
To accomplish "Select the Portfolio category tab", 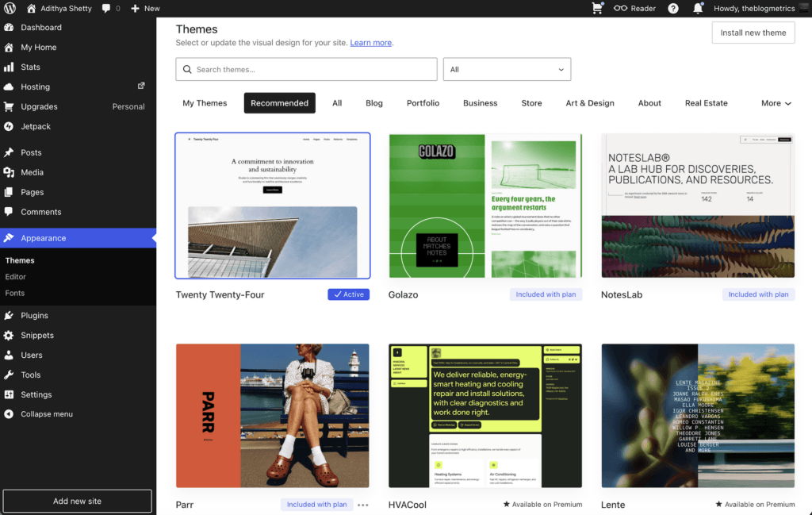I will point(423,103).
